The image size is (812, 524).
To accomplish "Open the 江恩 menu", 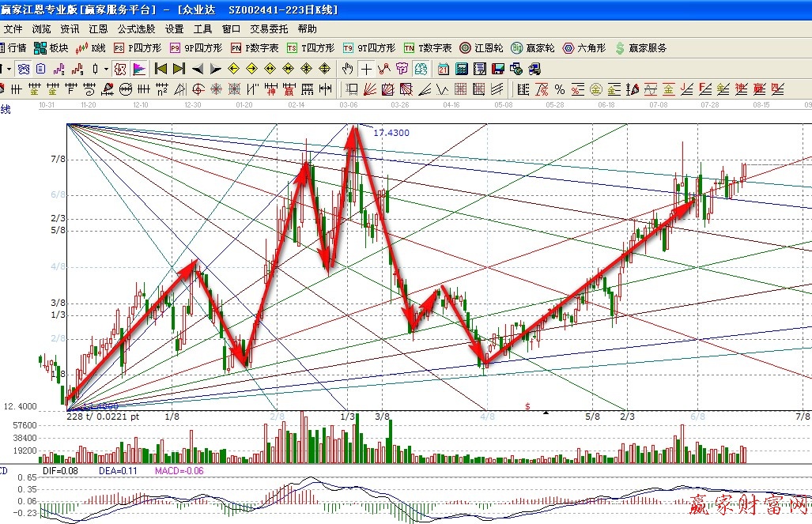I will pos(98,28).
